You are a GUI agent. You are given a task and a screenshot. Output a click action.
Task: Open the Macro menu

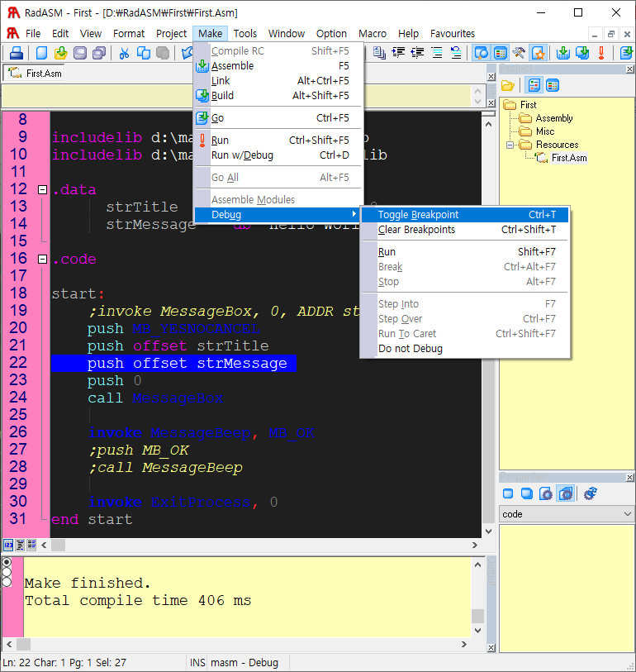tap(373, 33)
